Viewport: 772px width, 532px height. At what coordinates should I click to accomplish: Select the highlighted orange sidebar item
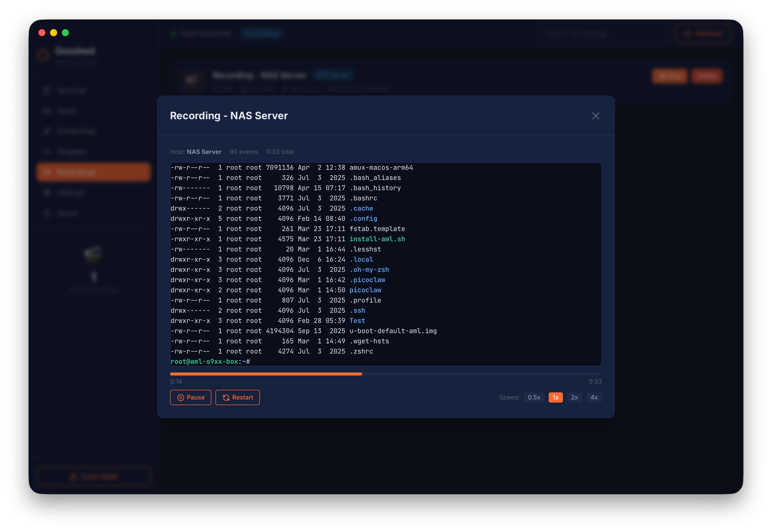pos(94,172)
